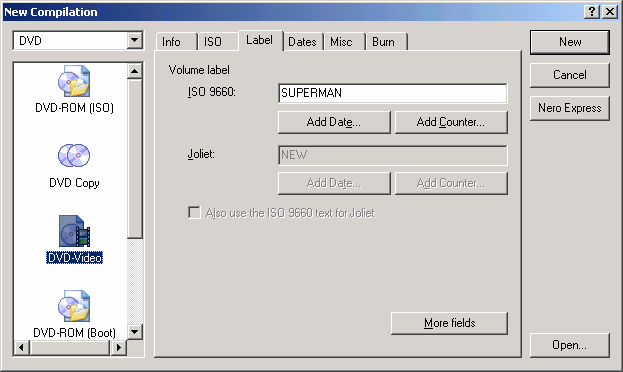Viewport: 623px width, 372px height.
Task: Click the Add Date button under ISO 9660
Action: pos(334,122)
